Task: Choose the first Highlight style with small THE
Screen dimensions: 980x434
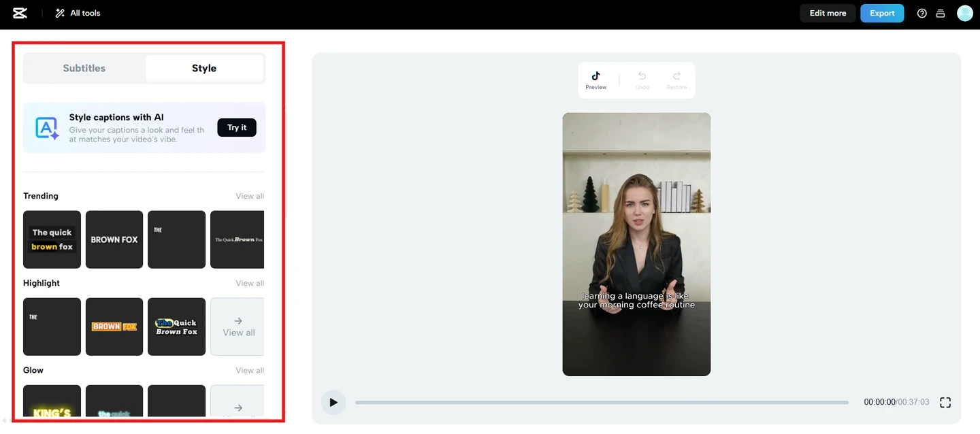Action: pos(52,327)
